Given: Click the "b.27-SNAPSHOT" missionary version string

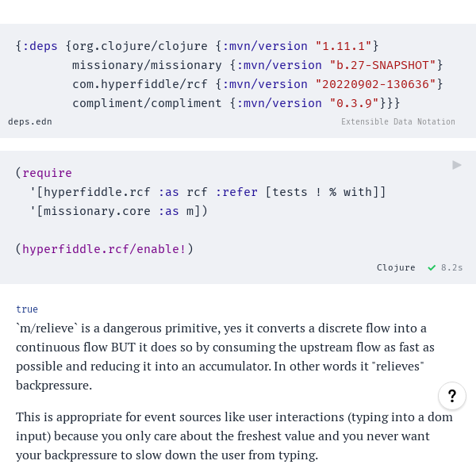Looking at the screenshot, I should coord(383,65).
